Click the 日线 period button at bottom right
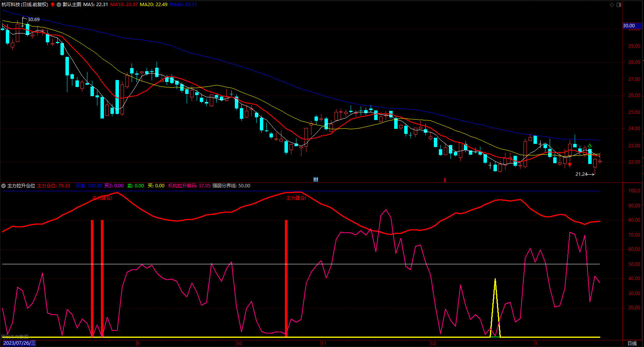The height and width of the screenshot is (347, 644). coord(632,343)
